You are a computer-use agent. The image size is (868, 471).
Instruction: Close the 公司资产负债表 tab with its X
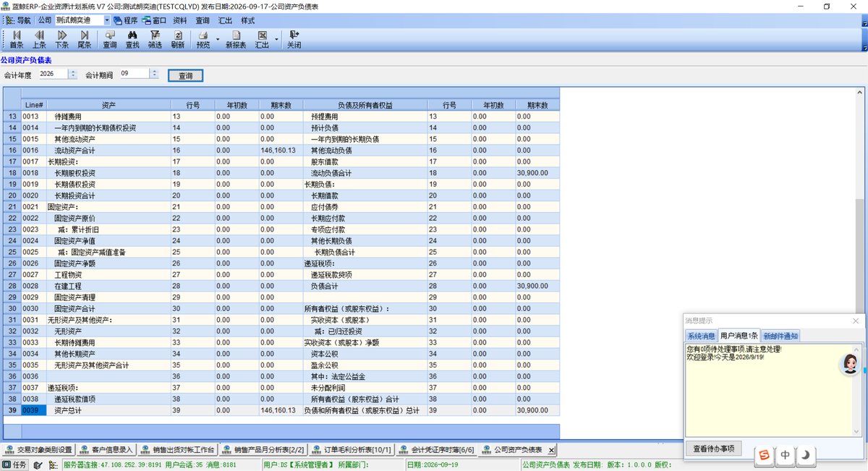pyautogui.click(x=551, y=450)
